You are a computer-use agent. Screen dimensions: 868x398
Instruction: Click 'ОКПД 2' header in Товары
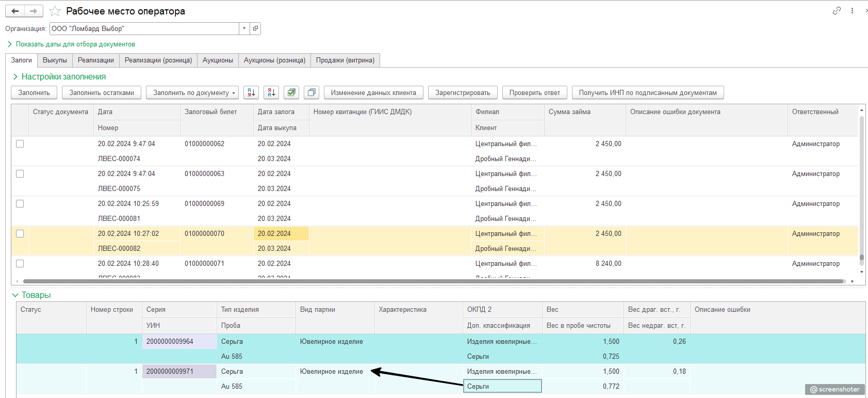pos(502,310)
